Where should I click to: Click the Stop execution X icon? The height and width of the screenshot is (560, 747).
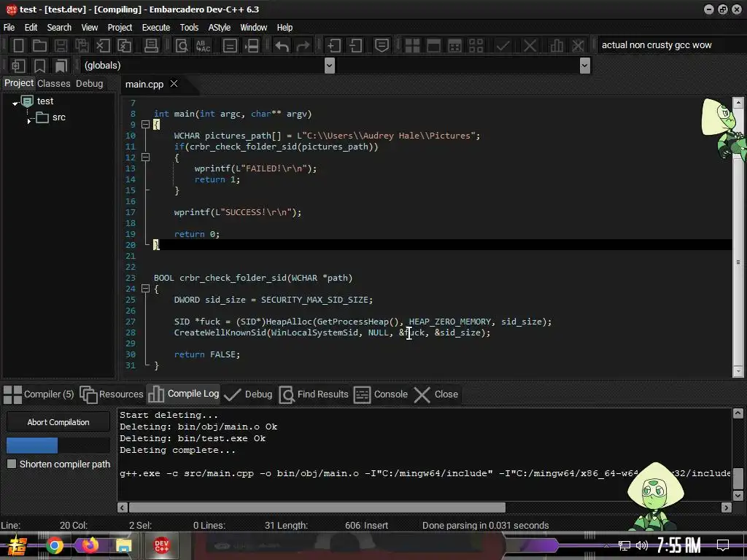tap(530, 46)
